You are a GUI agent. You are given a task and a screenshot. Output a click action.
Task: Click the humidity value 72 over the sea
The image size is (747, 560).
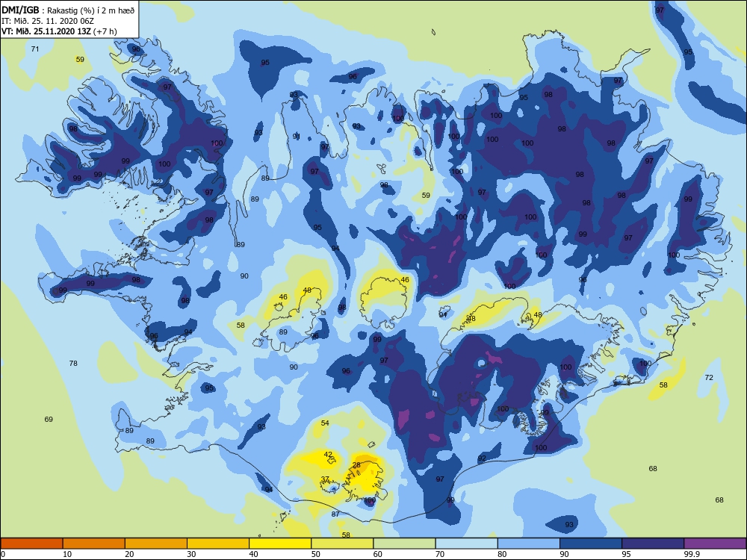tap(709, 377)
